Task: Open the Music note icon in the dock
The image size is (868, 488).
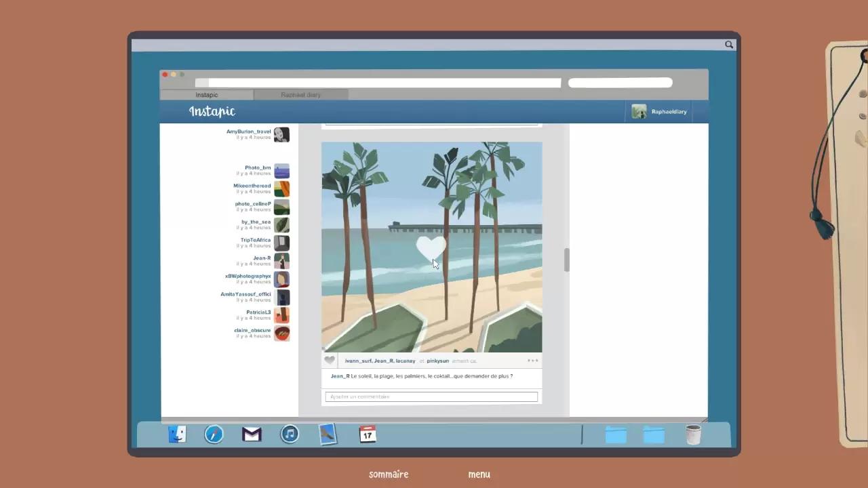Action: [x=290, y=434]
